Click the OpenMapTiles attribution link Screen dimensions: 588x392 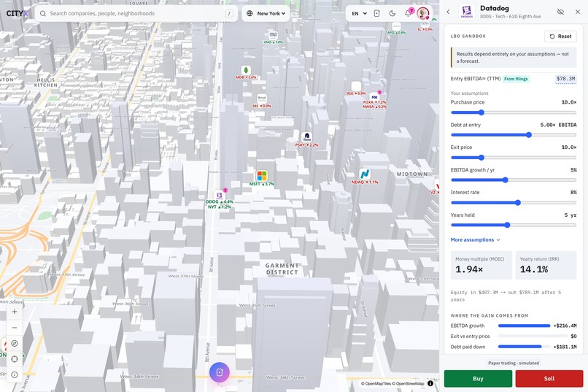376,383
